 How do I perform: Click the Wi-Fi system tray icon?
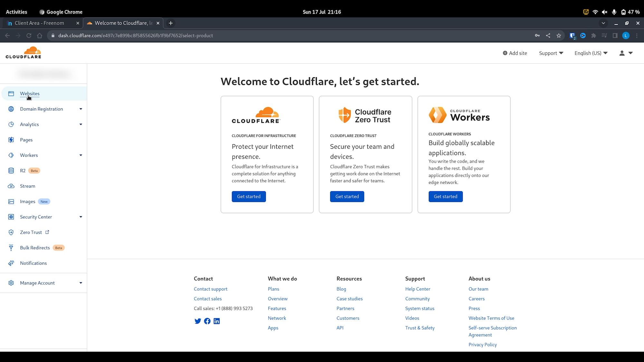pos(595,12)
